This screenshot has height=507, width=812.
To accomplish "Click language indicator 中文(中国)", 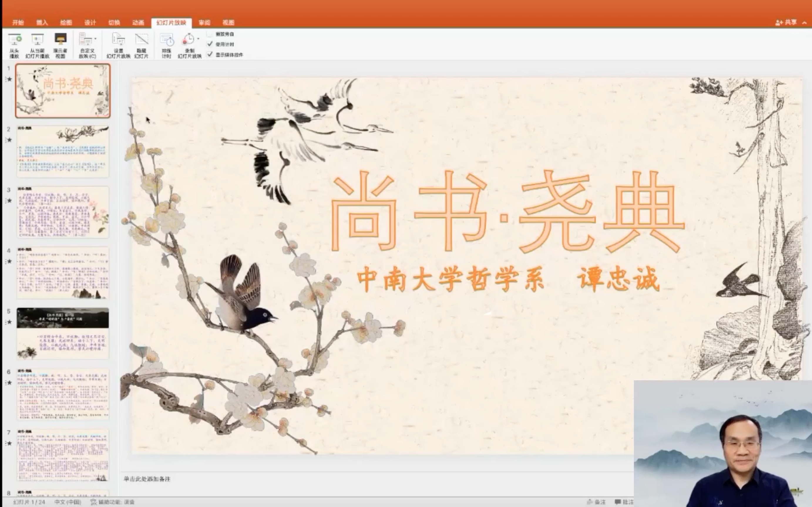I will coord(68,502).
